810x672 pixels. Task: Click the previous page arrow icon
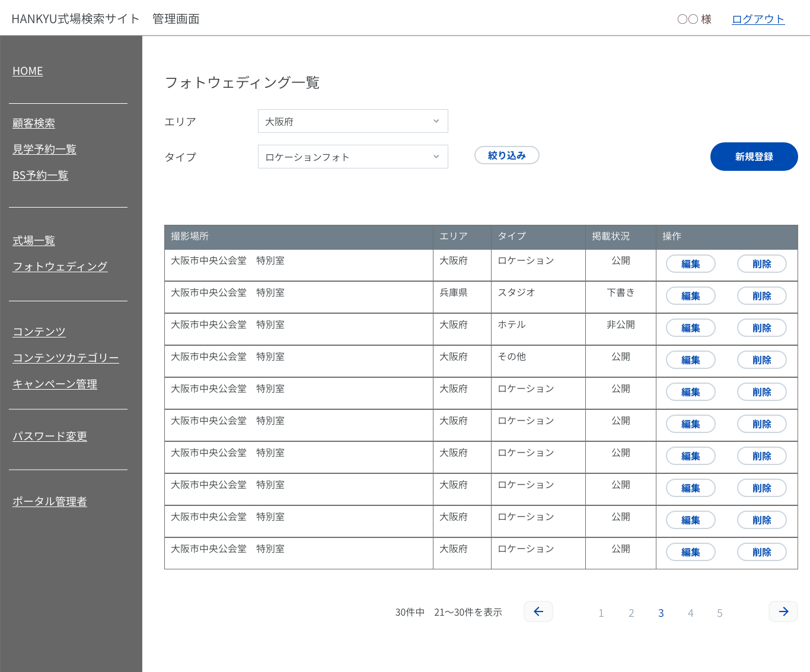[538, 612]
